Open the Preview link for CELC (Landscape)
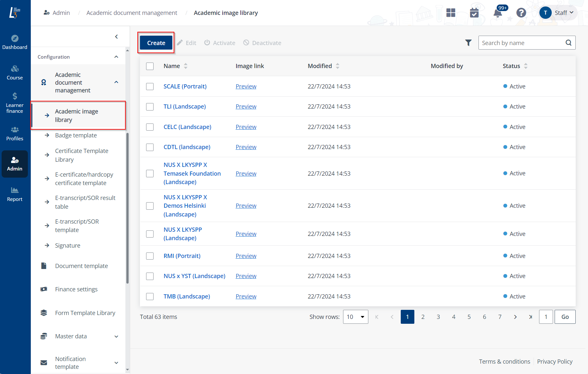 point(246,127)
